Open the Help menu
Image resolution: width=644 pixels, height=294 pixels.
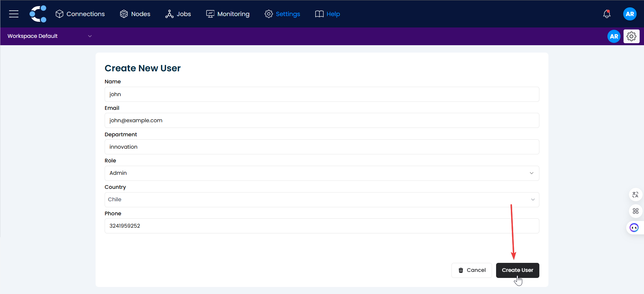328,14
